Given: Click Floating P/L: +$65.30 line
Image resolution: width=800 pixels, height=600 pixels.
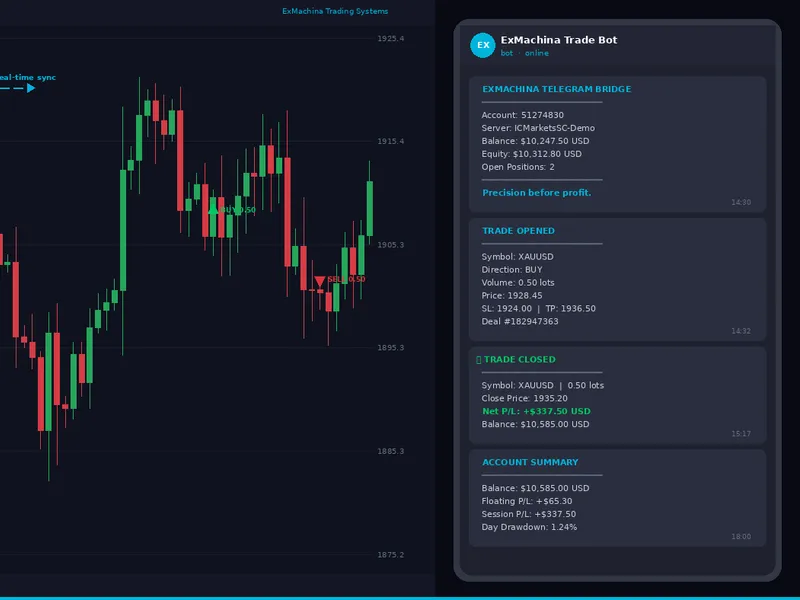Looking at the screenshot, I should (x=527, y=501).
